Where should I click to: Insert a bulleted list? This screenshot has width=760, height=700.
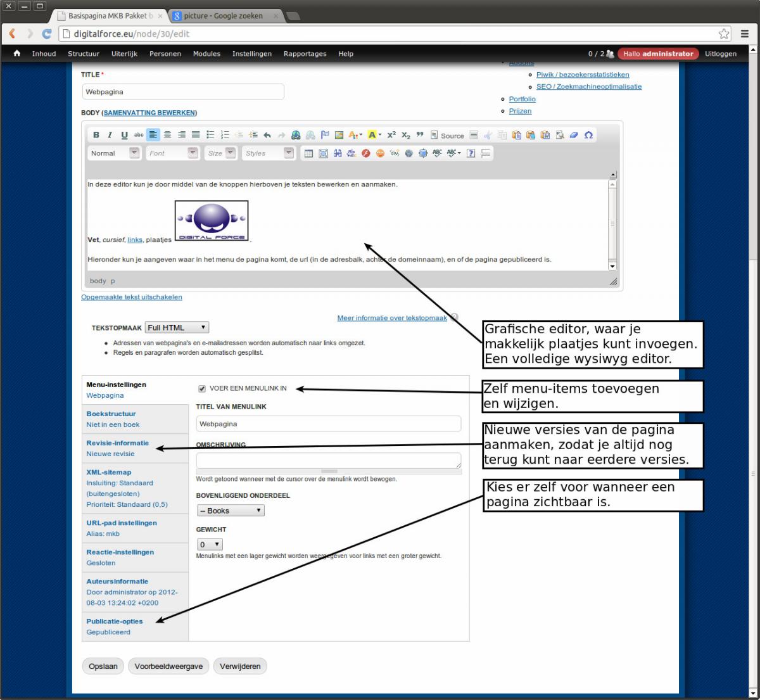point(210,135)
